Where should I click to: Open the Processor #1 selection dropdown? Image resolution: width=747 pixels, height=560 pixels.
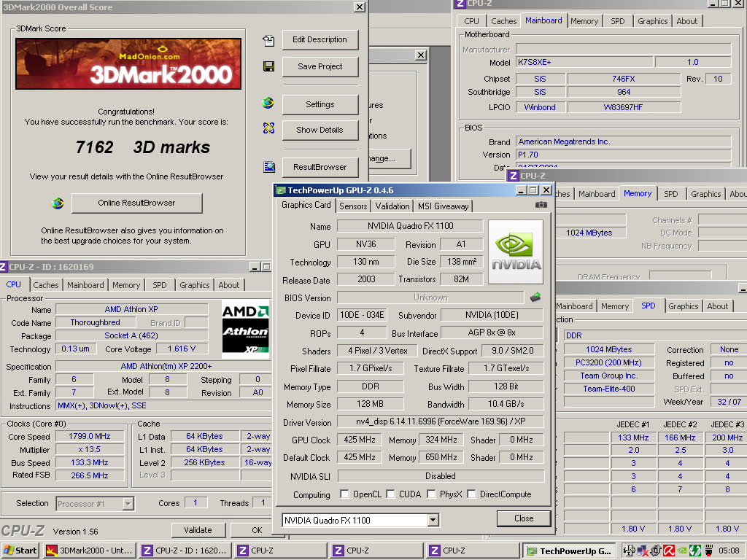[x=128, y=503]
